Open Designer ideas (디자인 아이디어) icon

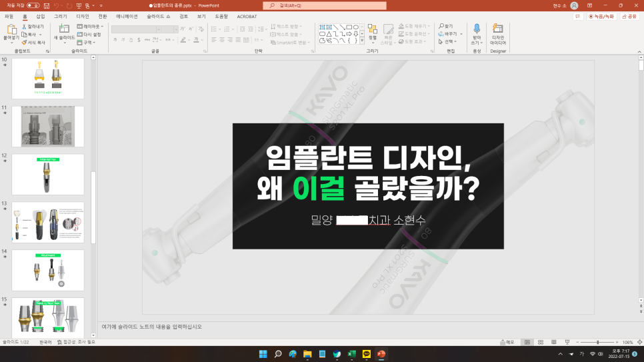(498, 29)
